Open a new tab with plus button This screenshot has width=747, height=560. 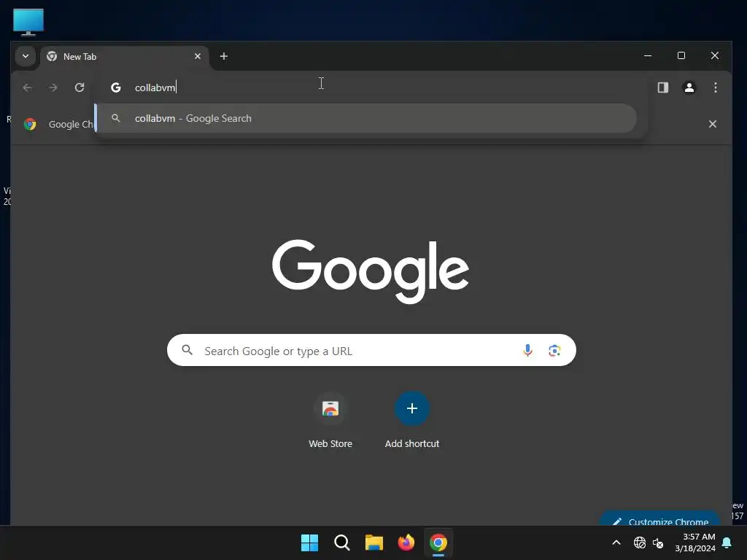(223, 56)
